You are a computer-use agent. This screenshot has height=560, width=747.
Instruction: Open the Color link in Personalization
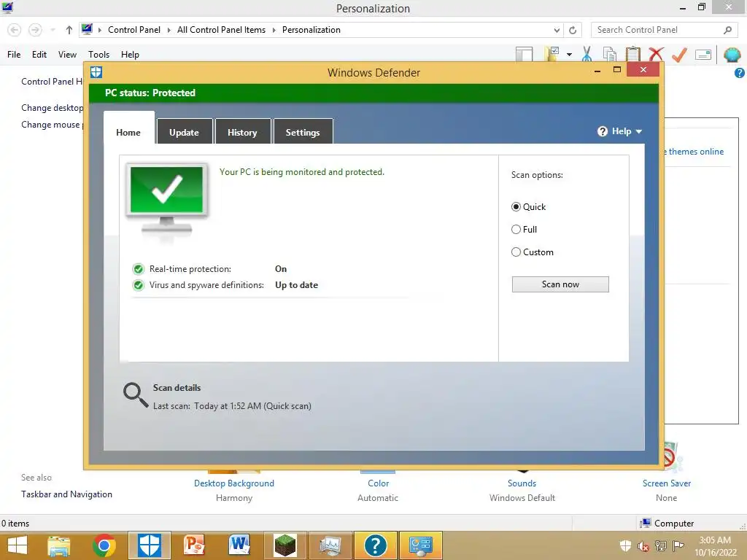click(x=379, y=483)
